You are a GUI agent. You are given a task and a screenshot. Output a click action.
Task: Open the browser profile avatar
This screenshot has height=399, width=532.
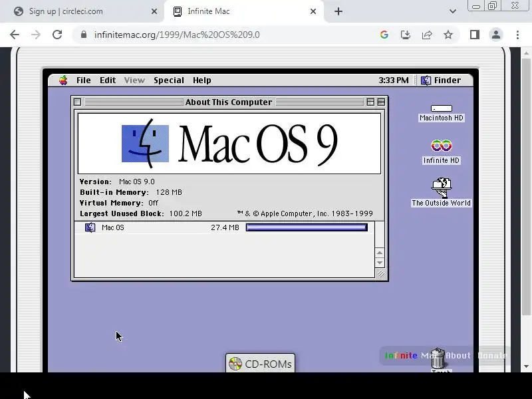(x=495, y=35)
